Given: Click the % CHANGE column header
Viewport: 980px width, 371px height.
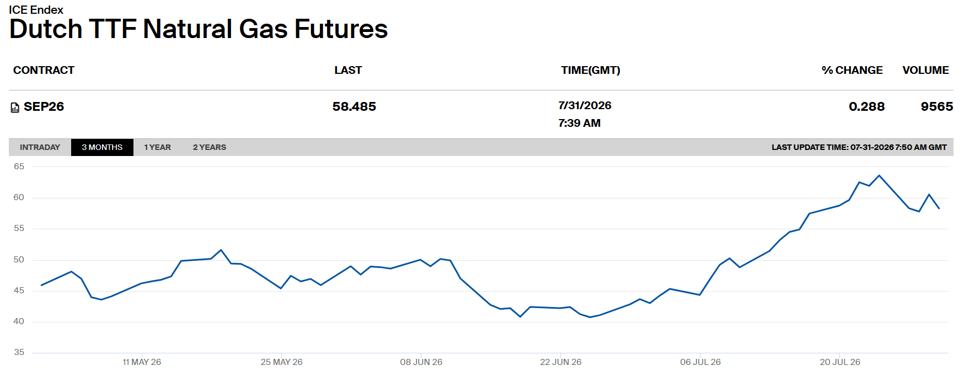Looking at the screenshot, I should tap(852, 70).
